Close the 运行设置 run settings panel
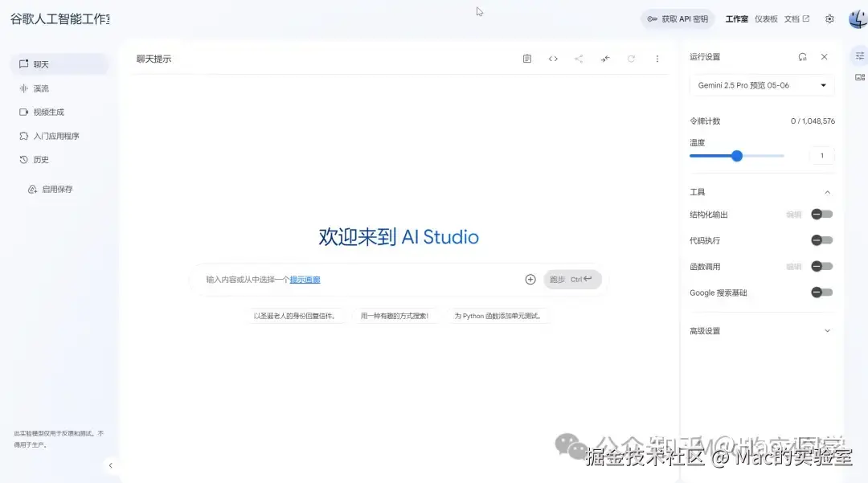 click(825, 57)
